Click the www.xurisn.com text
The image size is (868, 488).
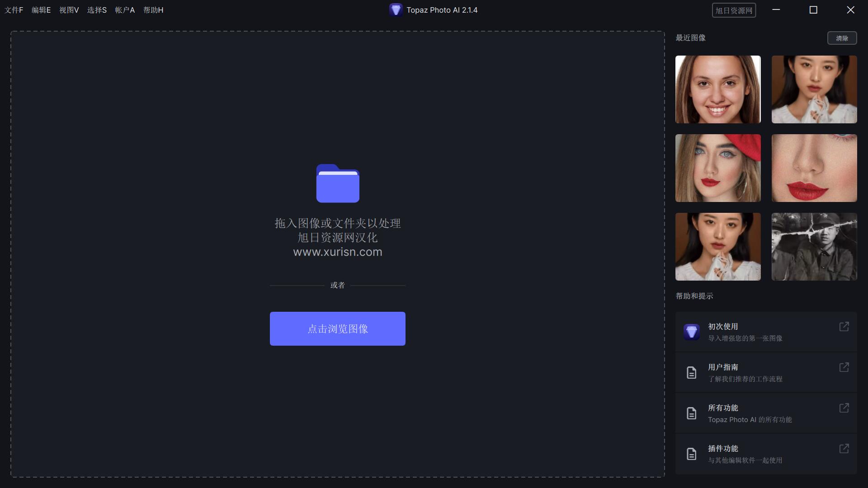click(x=338, y=252)
